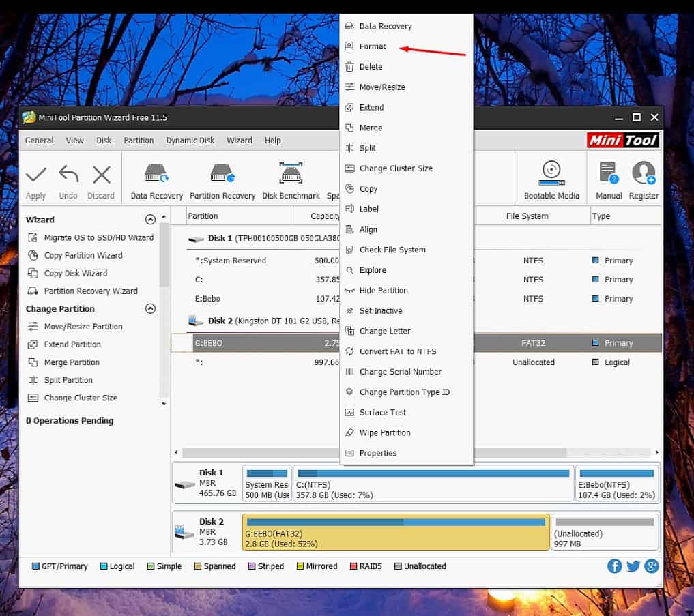The image size is (694, 616).
Task: Select the System Reserved partition row
Action: click(x=416, y=261)
